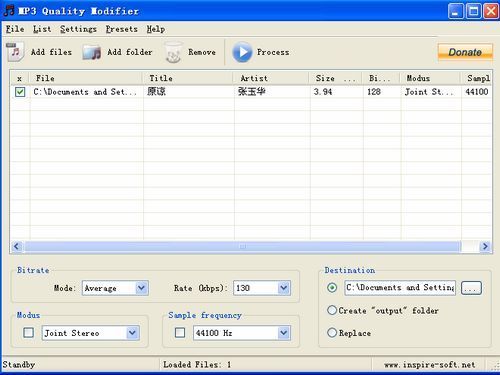The image size is (500, 375).
Task: Click the www.inspire-soft.net status link
Action: pos(429,365)
